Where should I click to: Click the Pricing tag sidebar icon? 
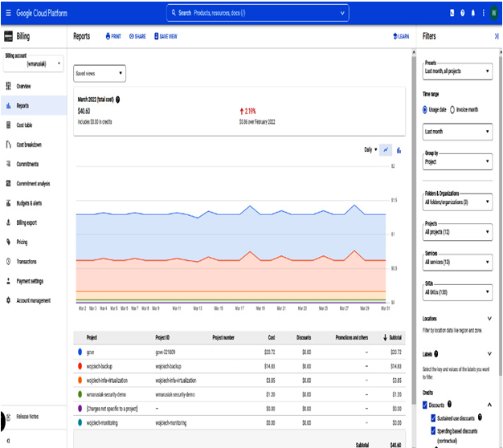[8, 242]
